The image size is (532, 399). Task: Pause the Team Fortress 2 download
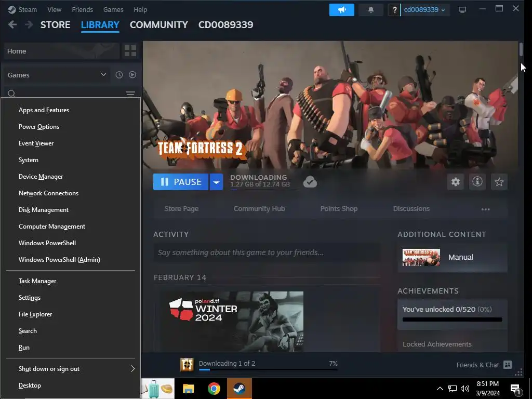tap(181, 182)
